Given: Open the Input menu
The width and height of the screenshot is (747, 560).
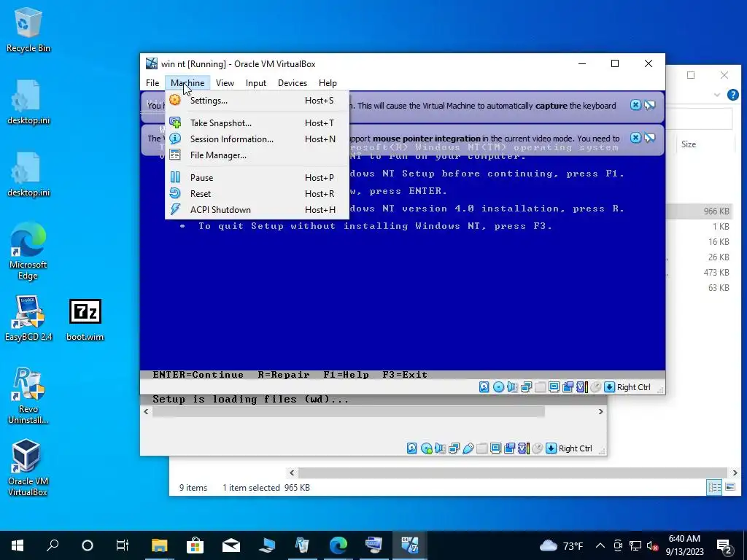Looking at the screenshot, I should click(256, 83).
